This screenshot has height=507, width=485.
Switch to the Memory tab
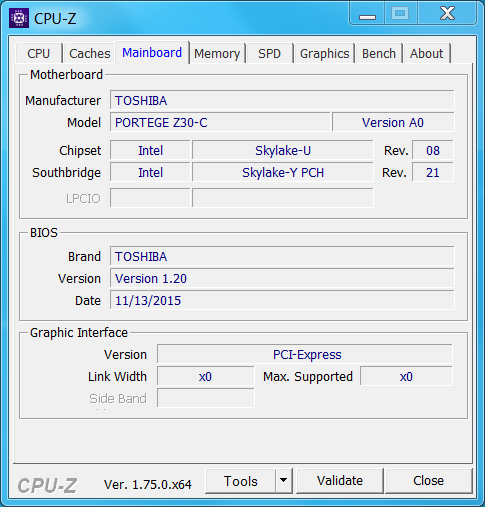click(x=217, y=53)
